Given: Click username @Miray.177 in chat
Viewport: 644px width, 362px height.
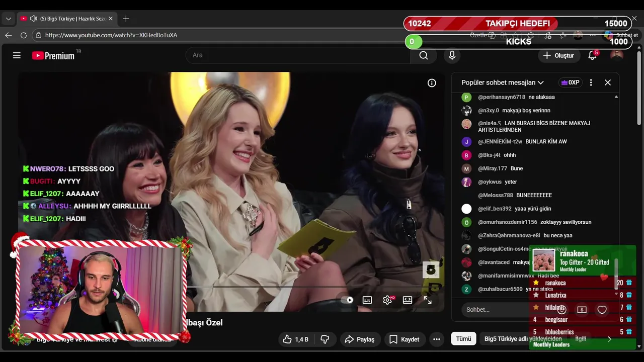Looking at the screenshot, I should click(493, 168).
